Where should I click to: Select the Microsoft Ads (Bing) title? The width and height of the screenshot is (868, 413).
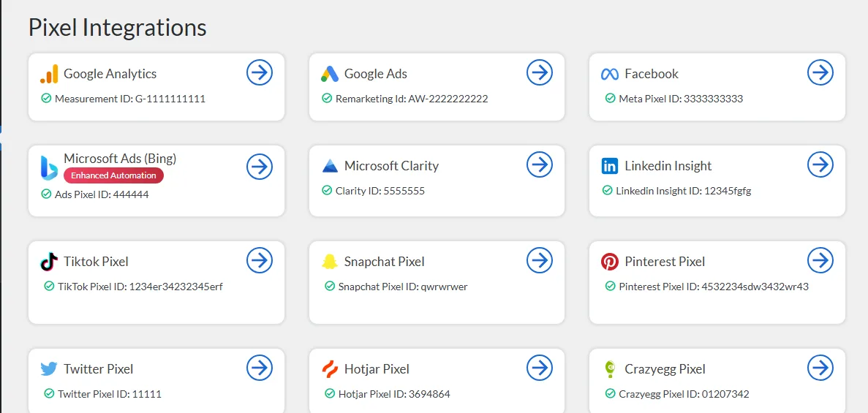120,159
